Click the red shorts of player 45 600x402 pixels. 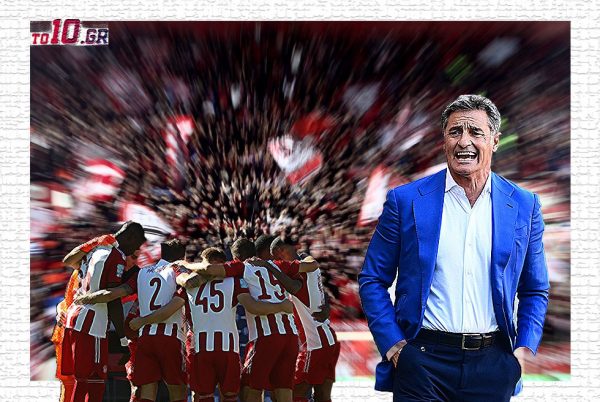click(x=214, y=370)
